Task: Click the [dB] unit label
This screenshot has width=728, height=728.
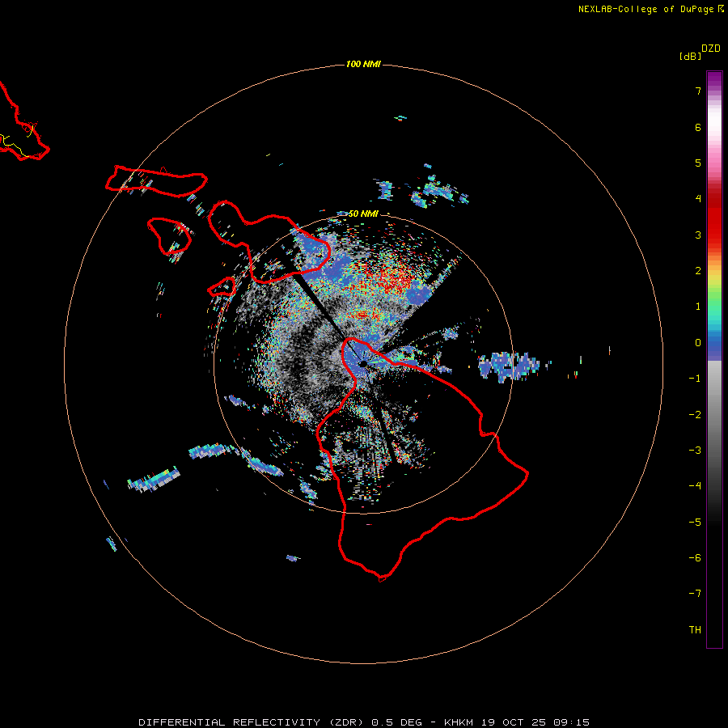Action: (691, 56)
